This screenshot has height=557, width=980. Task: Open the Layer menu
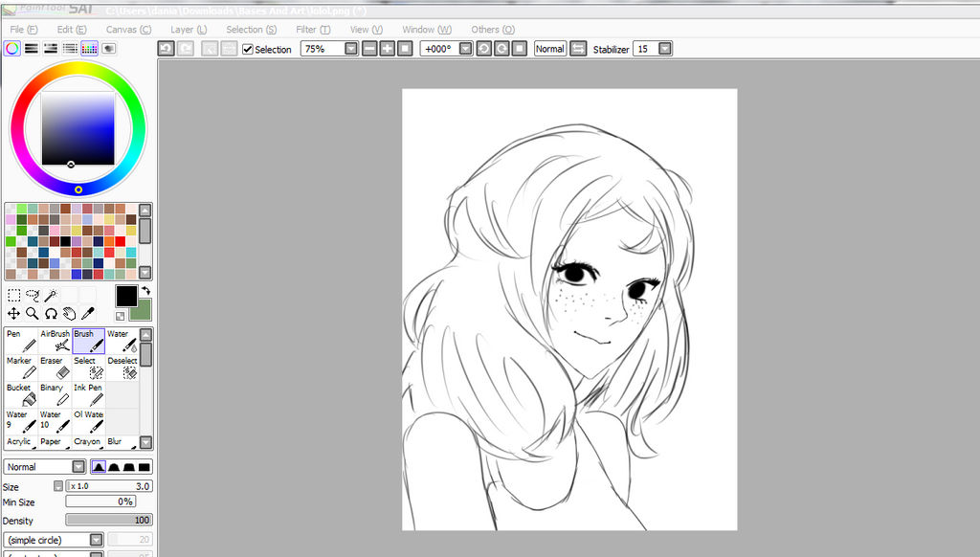pyautogui.click(x=189, y=30)
